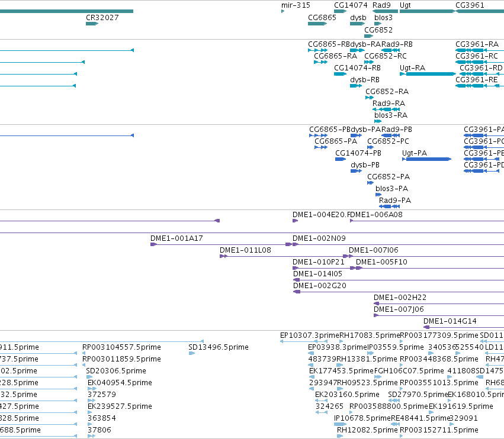Viewport: 504px width, 439px height.
Task: Click clone DME1-005F10
Action: tap(430, 268)
